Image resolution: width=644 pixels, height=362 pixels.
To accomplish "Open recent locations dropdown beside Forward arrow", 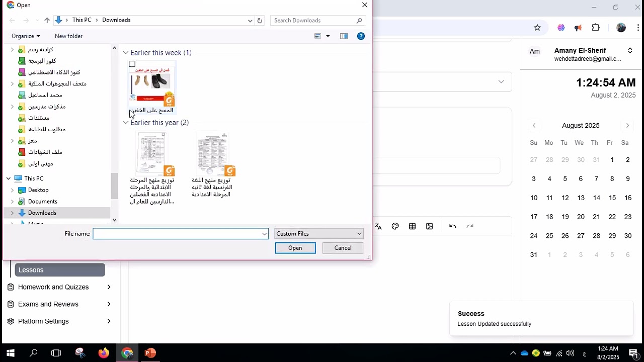I will tap(37, 21).
